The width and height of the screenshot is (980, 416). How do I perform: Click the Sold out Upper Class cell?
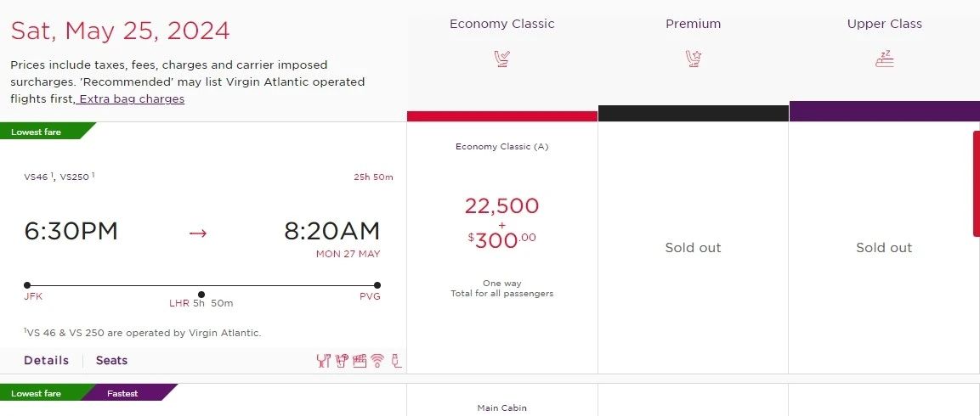coord(884,248)
